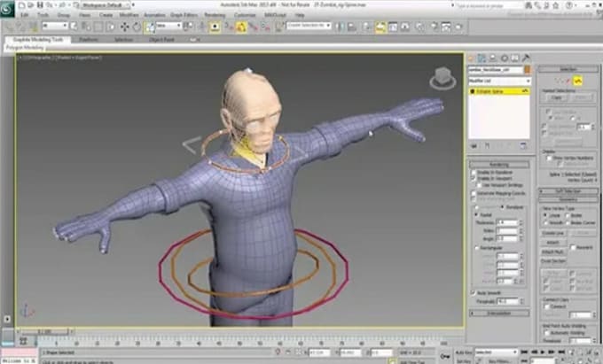Toggle the Snaps button in the main toolbar
The width and height of the screenshot is (603, 364).
click(229, 27)
